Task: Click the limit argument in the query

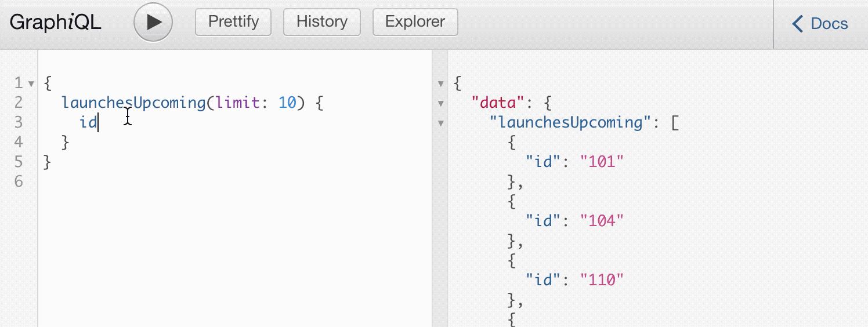Action: tap(237, 103)
